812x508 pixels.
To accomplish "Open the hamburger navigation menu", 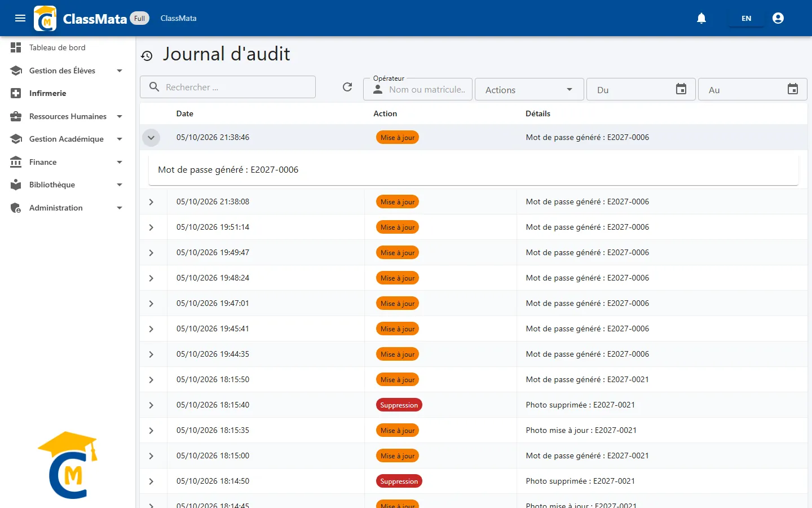I will pyautogui.click(x=20, y=18).
